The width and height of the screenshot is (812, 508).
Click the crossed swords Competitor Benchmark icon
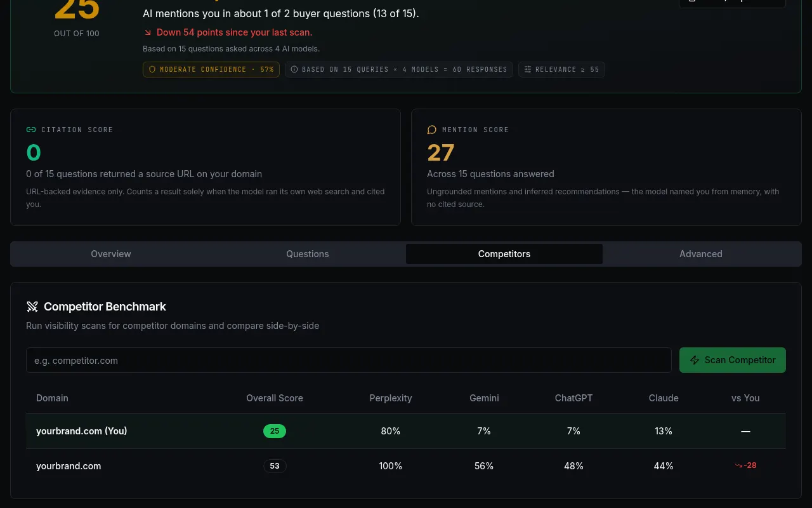click(x=32, y=307)
